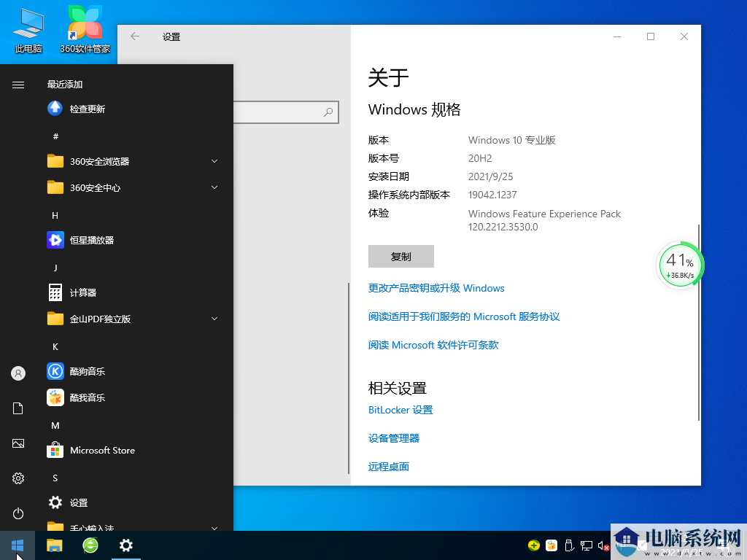The width and height of the screenshot is (747, 560).
Task: Click the J letter group header
Action: click(55, 268)
